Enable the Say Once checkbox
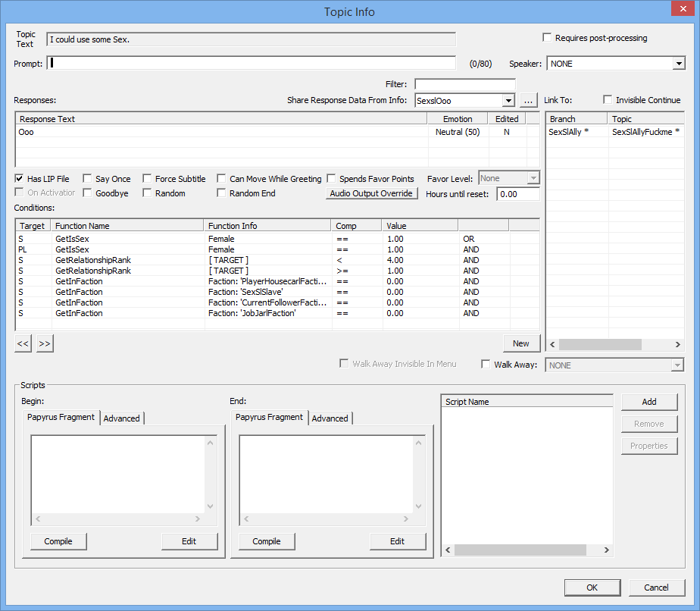 pos(88,179)
